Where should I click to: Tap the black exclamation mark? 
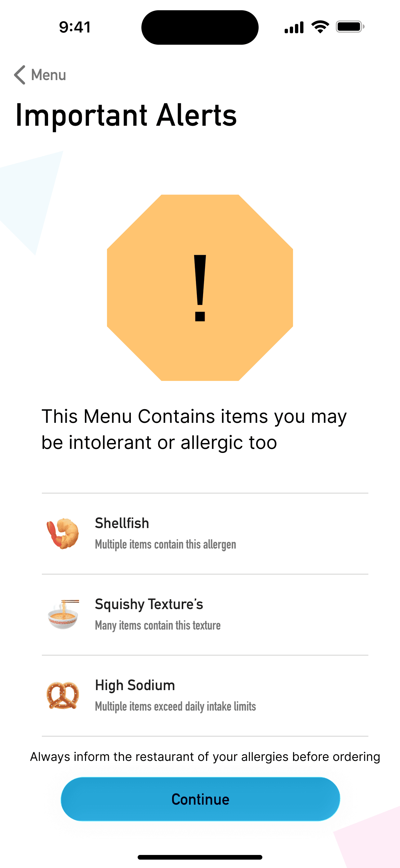(x=200, y=288)
